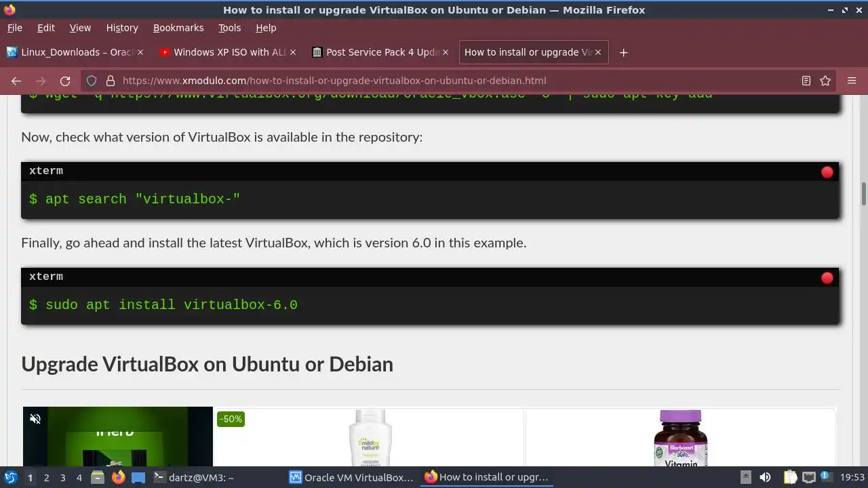Image resolution: width=868 pixels, height=488 pixels.
Task: Switch to Post Service Pack 4 tab
Action: pyautogui.click(x=380, y=52)
